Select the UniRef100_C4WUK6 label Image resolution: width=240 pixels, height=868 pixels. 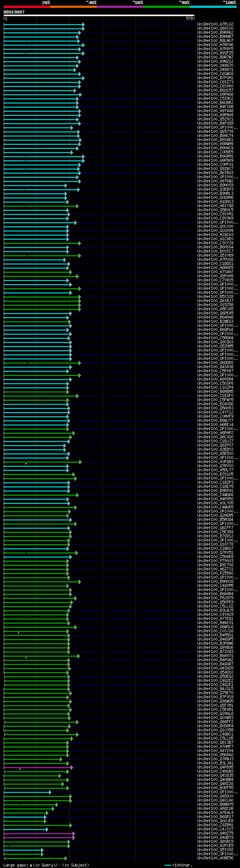click(215, 495)
